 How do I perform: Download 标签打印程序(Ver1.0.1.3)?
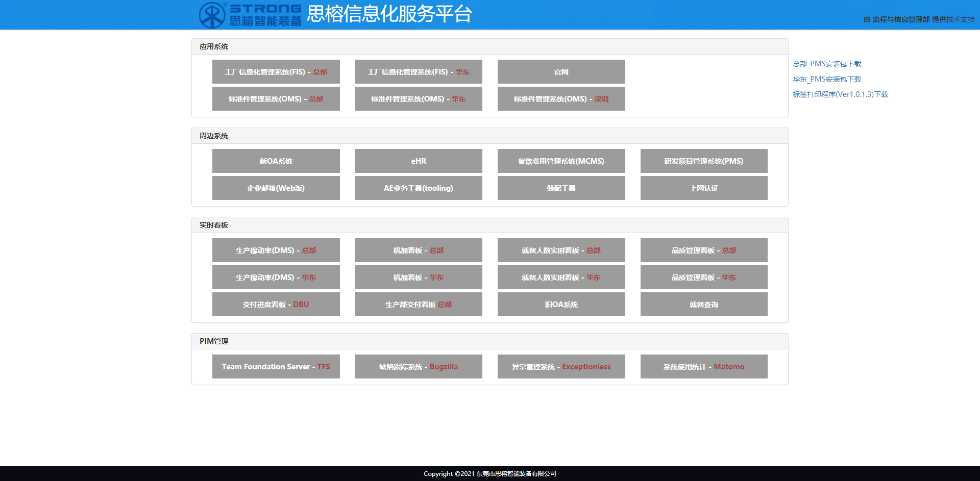pyautogui.click(x=840, y=94)
